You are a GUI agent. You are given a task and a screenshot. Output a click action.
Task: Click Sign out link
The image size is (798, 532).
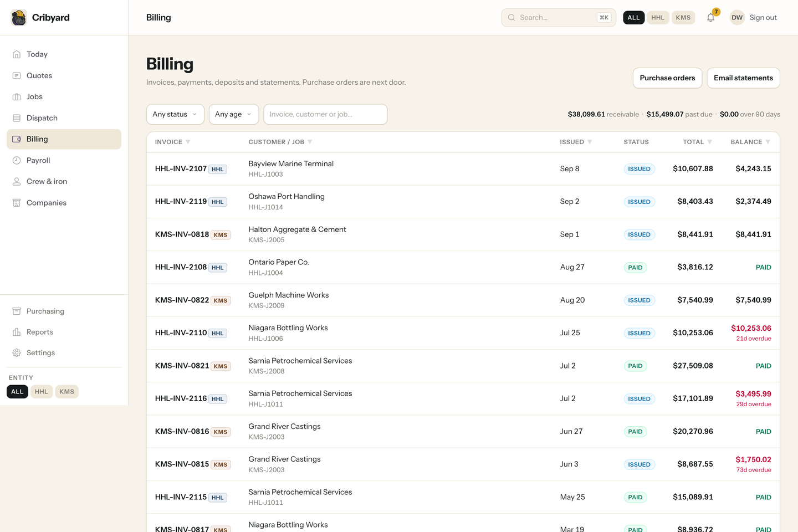pos(763,18)
